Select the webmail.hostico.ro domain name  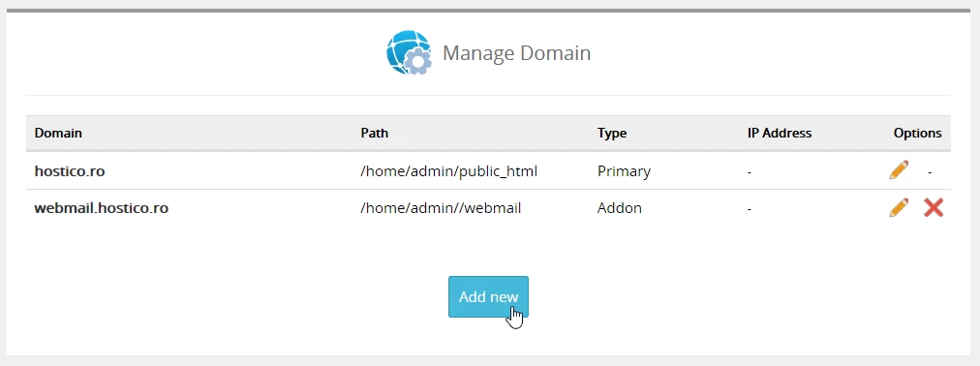102,208
